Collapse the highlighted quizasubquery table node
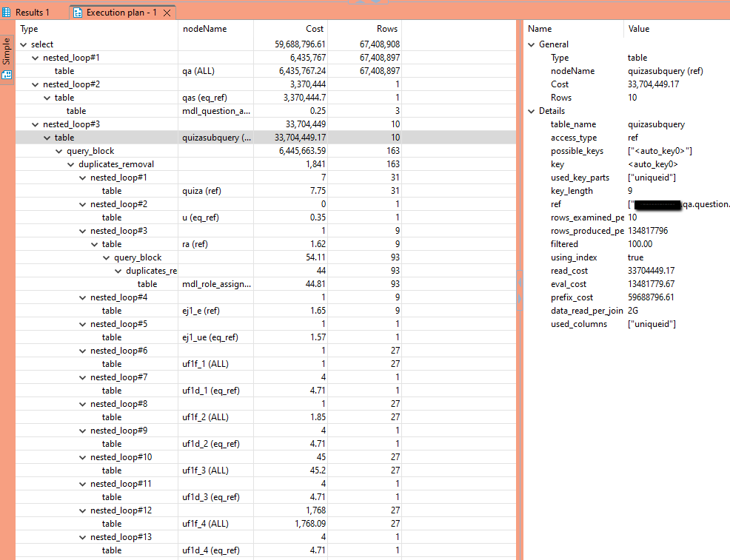 (x=47, y=138)
